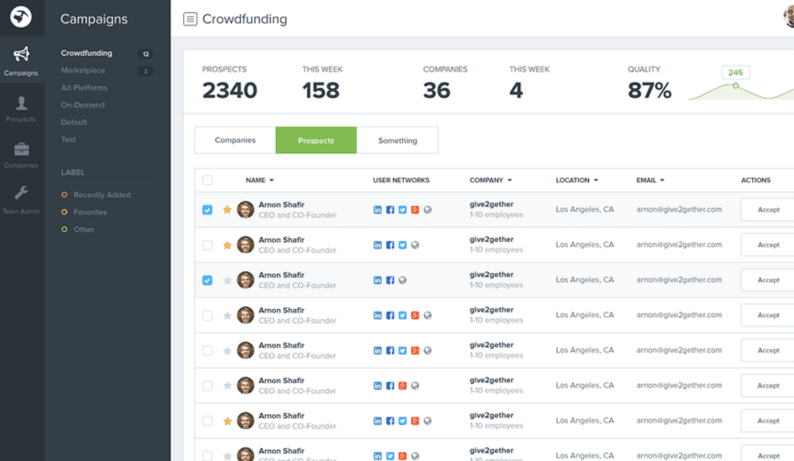Viewport: 794px width, 461px height.
Task: Switch to the Companies tab
Action: (235, 140)
